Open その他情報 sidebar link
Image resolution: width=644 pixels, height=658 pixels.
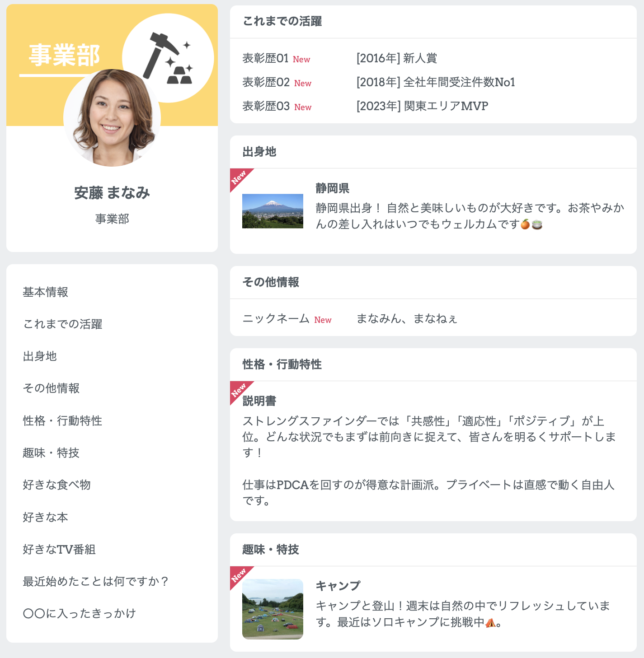click(51, 388)
